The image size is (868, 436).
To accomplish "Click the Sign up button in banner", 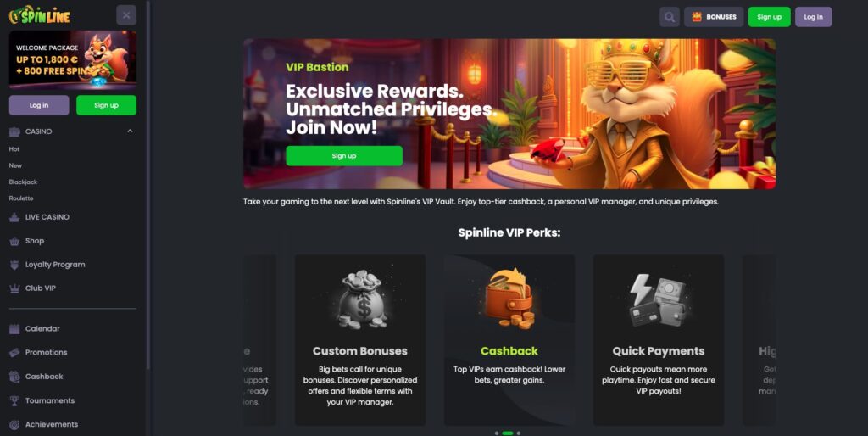I will tap(344, 156).
